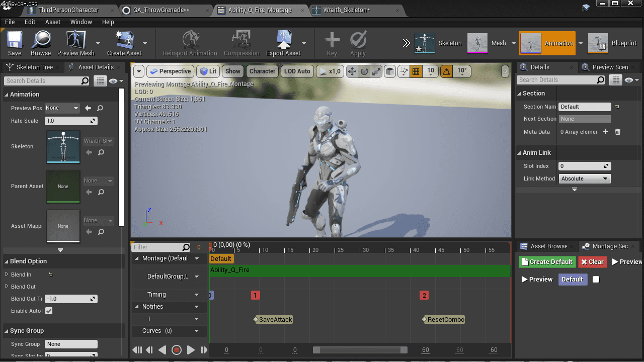Open the Perspective view mode dropdown

[x=170, y=71]
